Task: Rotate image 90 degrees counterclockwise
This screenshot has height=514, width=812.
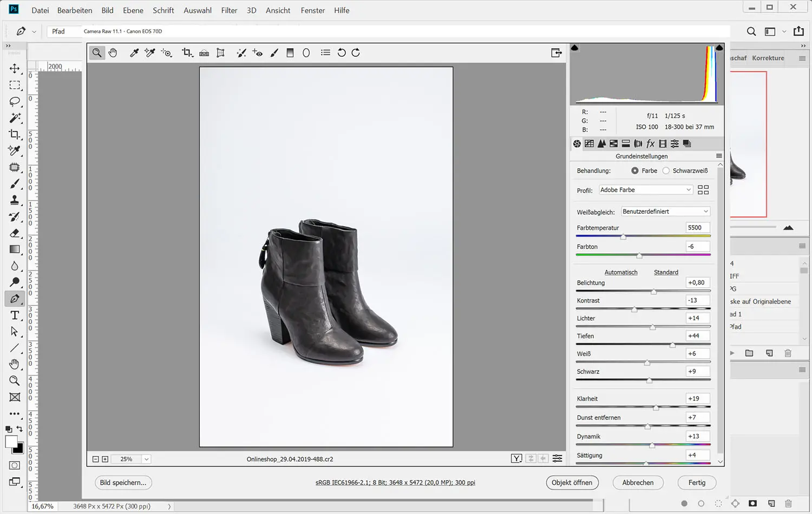Action: [x=342, y=52]
